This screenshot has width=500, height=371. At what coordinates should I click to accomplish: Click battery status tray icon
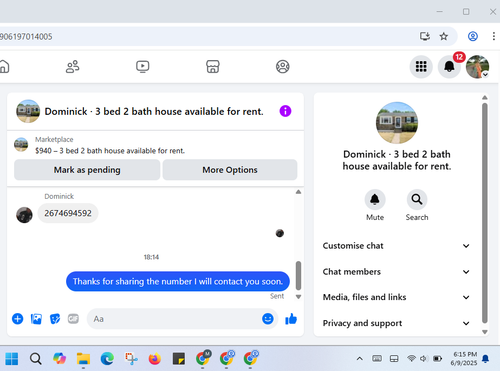(x=437, y=359)
